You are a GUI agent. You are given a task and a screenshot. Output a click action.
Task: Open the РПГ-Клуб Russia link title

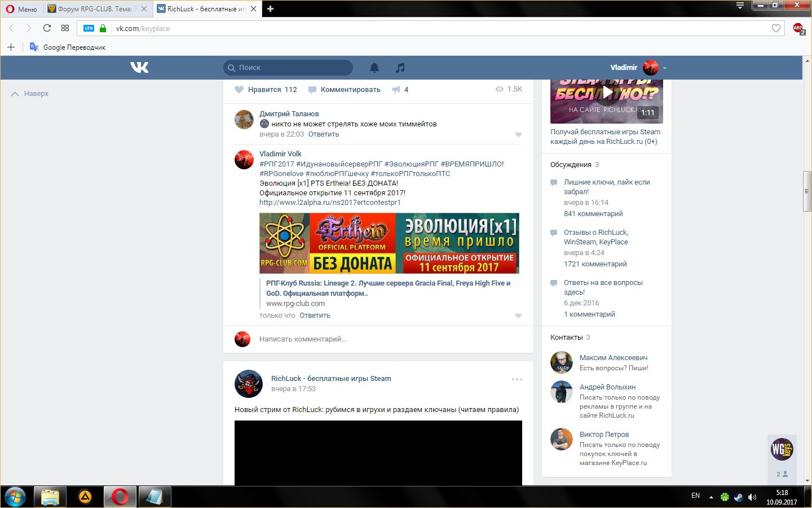click(x=388, y=288)
